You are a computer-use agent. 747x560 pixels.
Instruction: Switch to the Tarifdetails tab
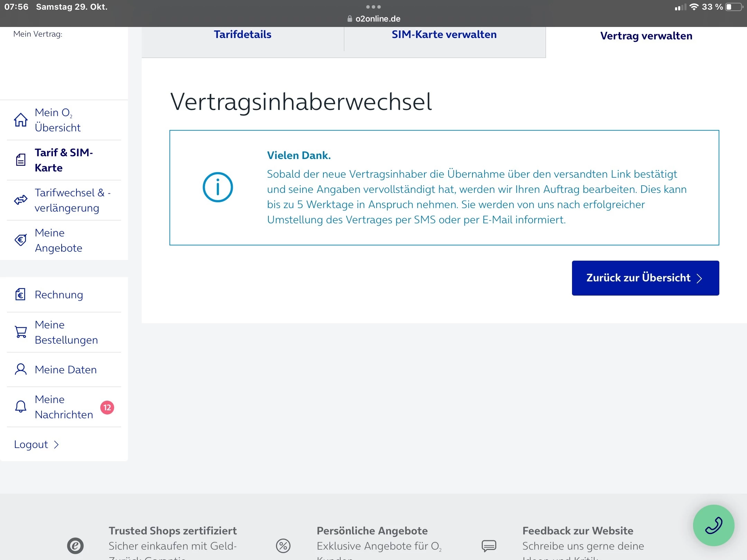pos(242,35)
